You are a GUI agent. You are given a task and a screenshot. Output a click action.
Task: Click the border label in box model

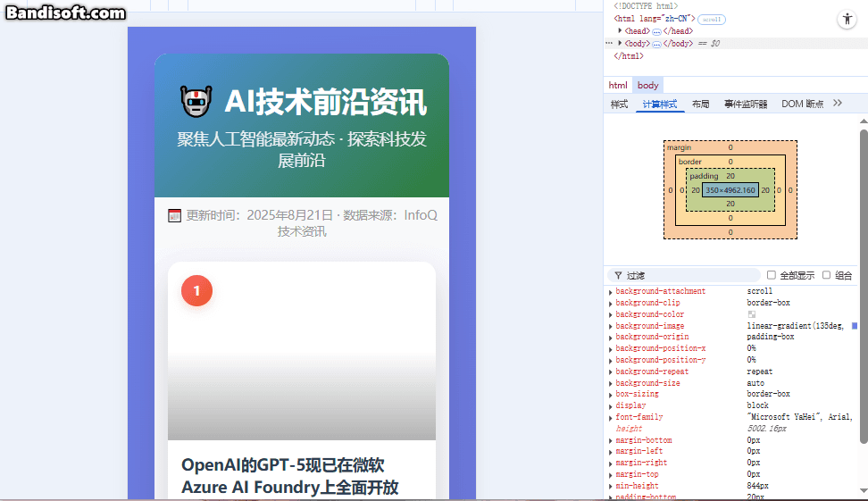(x=689, y=162)
